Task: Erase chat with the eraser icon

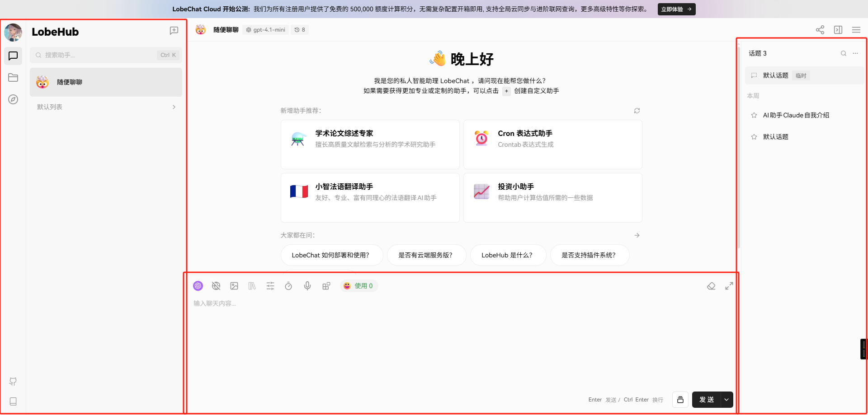Action: point(711,286)
